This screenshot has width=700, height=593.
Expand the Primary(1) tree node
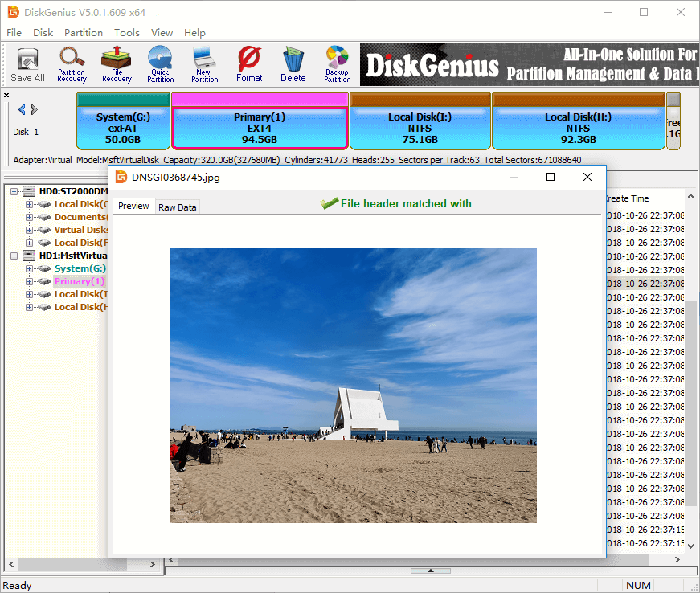[x=30, y=281]
